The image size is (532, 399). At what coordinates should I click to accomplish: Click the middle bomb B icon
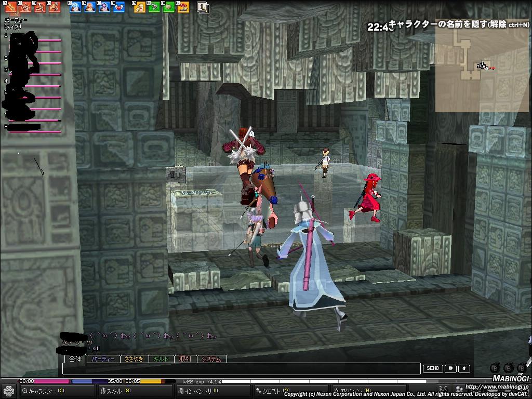point(509,368)
